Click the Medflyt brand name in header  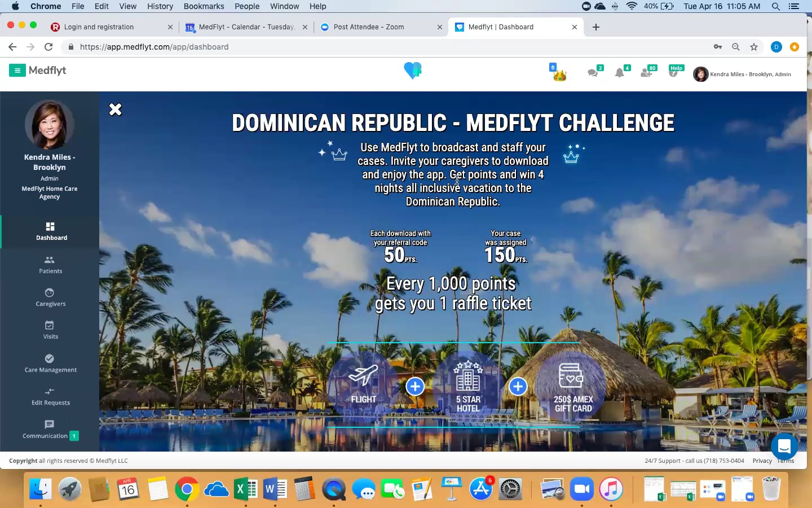coord(47,71)
